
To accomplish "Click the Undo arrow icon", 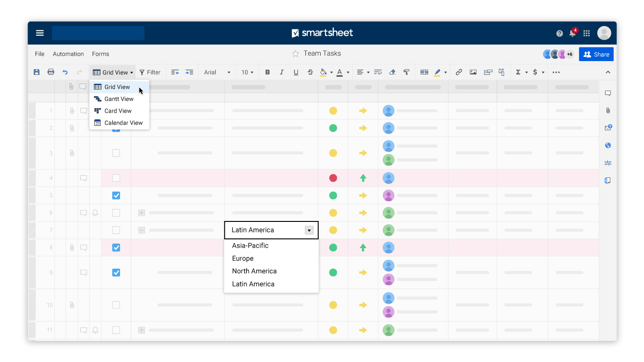I will click(65, 72).
